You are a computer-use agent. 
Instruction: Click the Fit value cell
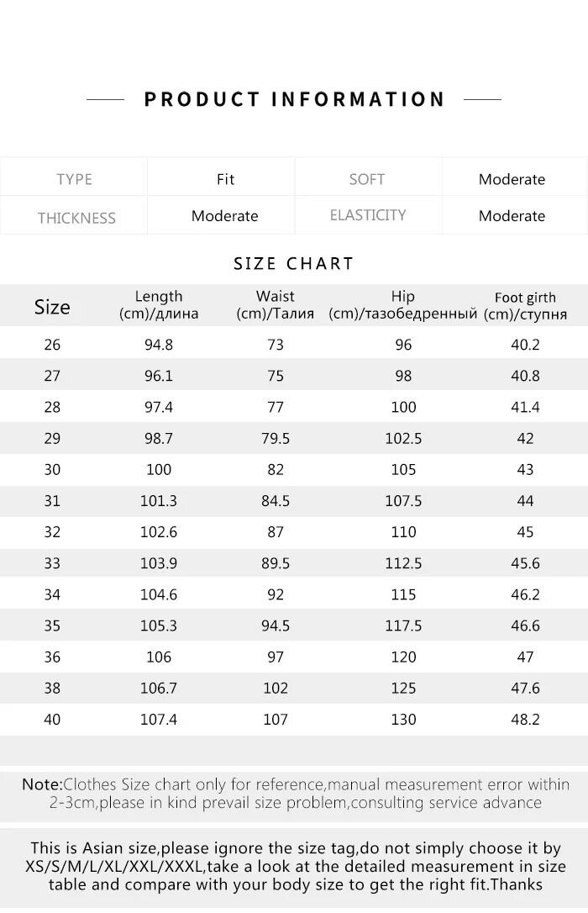[225, 179]
